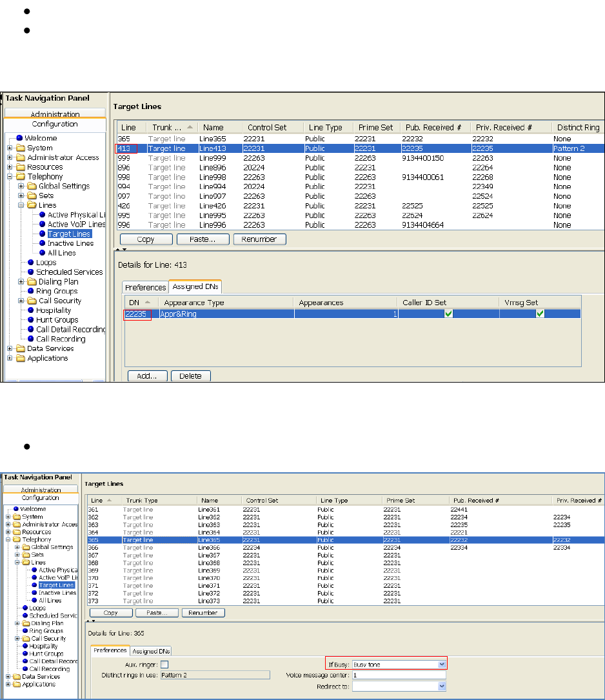Viewport: 605px width, 700px height.
Task: Select Inactive Lines in top navigation tree
Action: coord(70,243)
